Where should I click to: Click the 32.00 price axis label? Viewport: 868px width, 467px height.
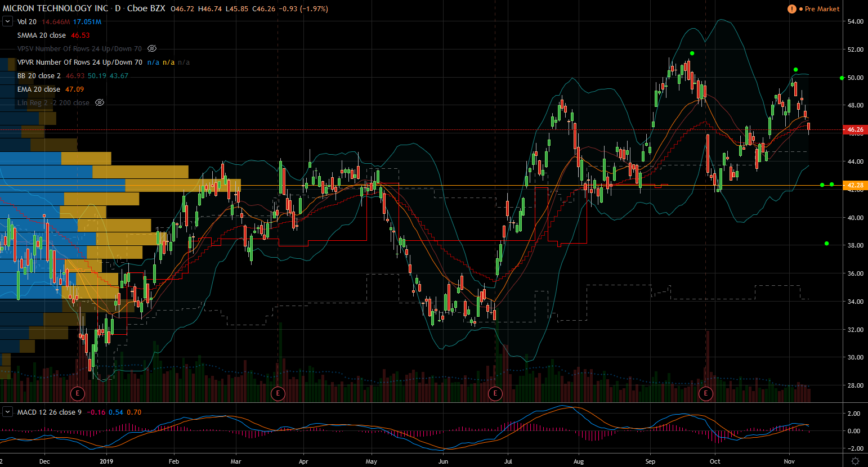tap(855, 330)
